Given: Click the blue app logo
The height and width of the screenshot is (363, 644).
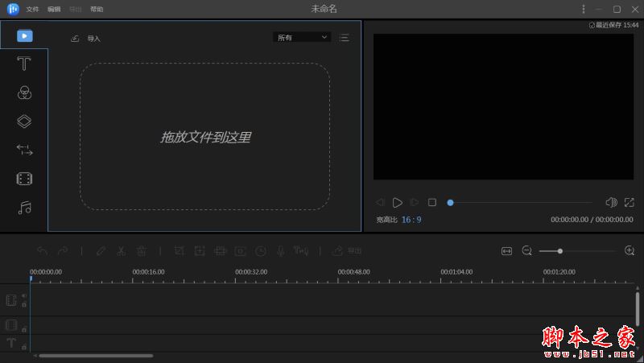Looking at the screenshot, I should [x=13, y=9].
